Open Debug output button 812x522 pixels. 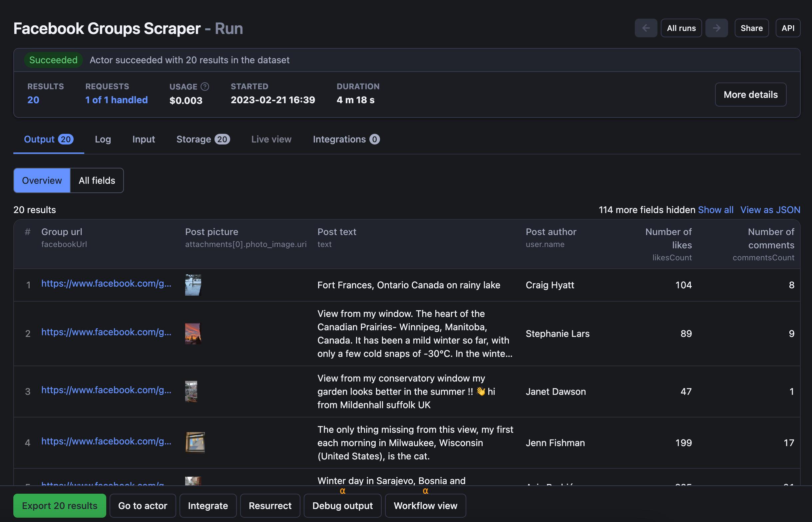(x=342, y=506)
